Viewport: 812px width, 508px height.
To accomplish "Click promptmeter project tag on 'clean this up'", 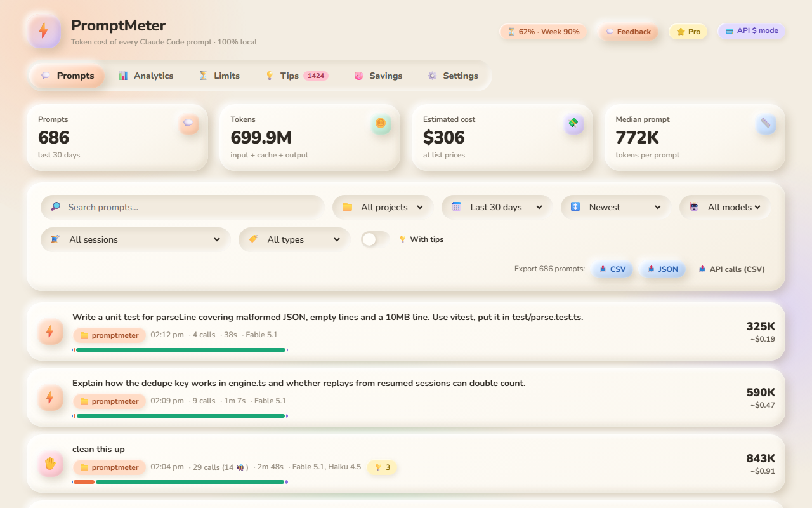I will (110, 467).
